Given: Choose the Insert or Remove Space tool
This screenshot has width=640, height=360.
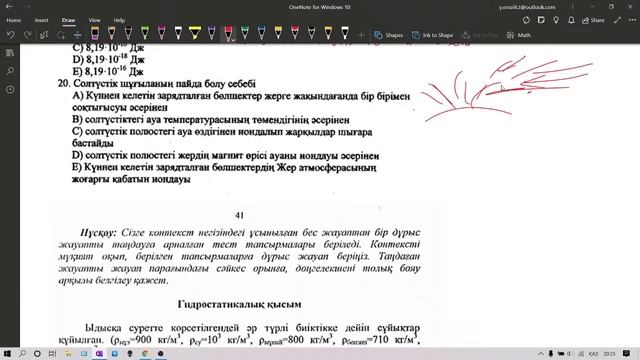Looking at the screenshot, I should pos(77,35).
